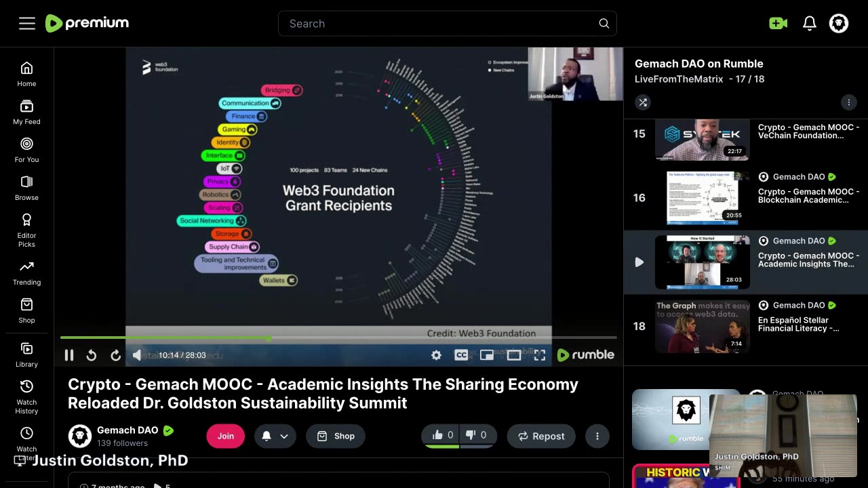Image resolution: width=868 pixels, height=488 pixels.
Task: Click the play arrow on item 17
Action: pos(639,262)
